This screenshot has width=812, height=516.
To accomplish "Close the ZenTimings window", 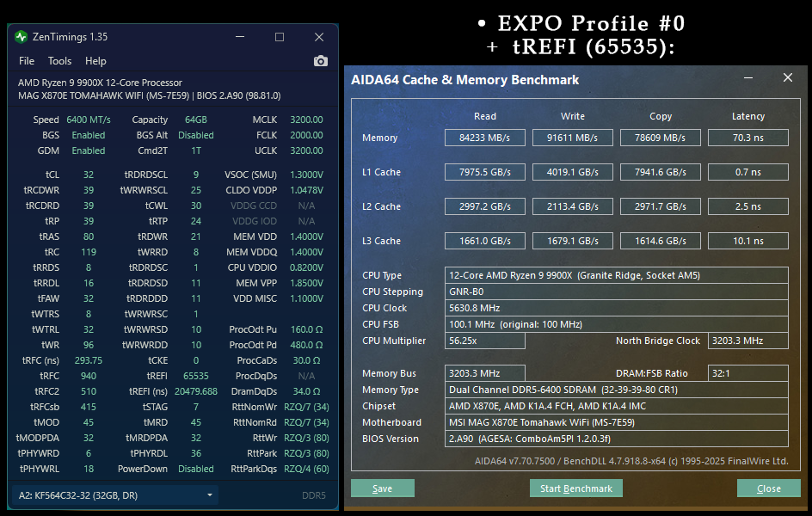I will click(319, 37).
